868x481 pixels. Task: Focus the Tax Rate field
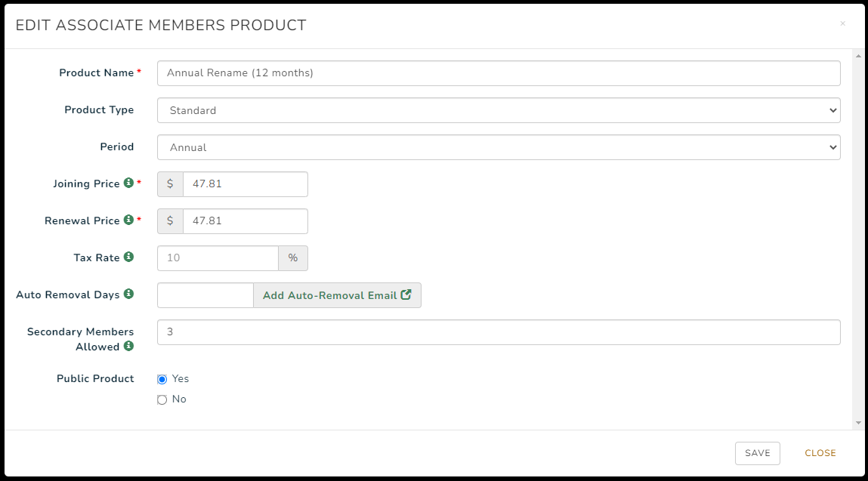(218, 258)
